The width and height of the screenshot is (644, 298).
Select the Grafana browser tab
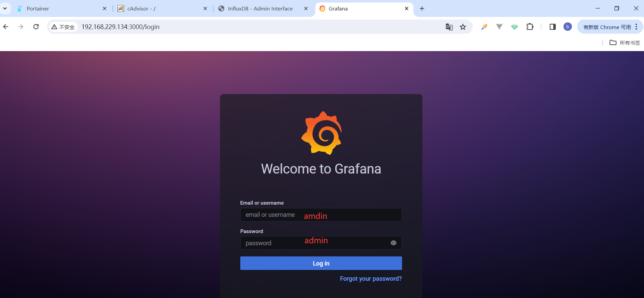click(x=364, y=8)
